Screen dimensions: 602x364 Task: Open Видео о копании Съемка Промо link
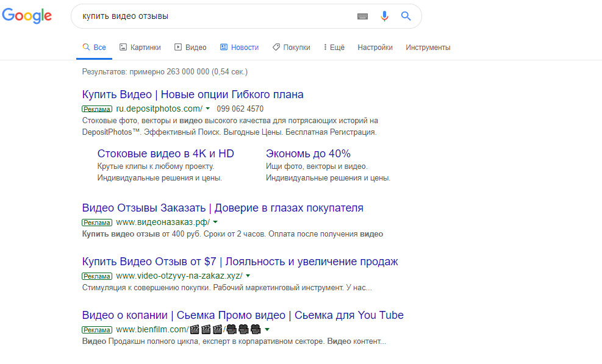(243, 315)
